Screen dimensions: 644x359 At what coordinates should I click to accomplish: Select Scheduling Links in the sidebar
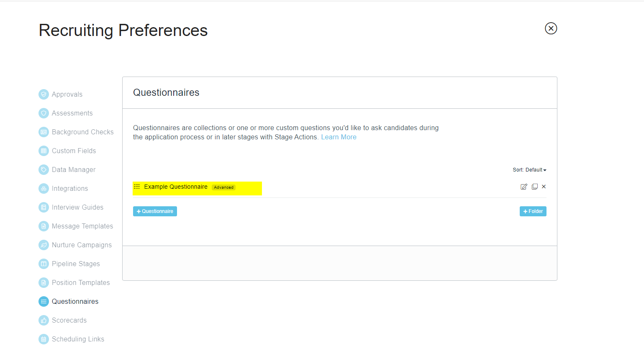(x=44, y=339)
